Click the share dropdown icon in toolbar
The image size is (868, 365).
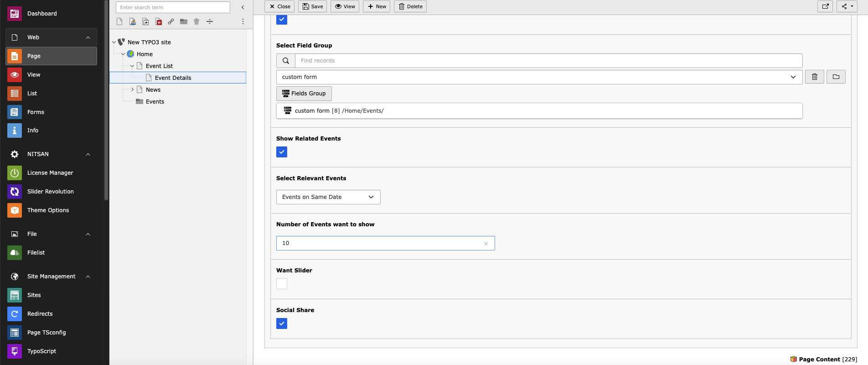pos(847,6)
